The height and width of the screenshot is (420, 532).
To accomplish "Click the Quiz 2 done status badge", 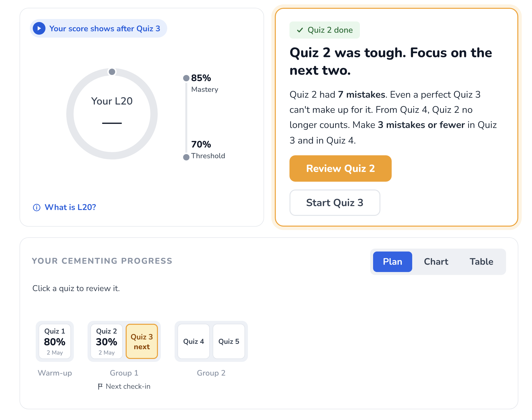I will click(x=324, y=30).
